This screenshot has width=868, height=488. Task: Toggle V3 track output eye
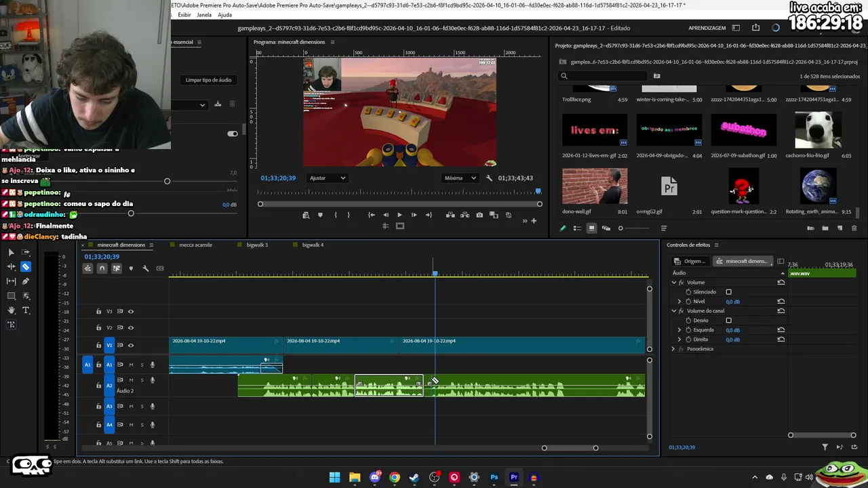pyautogui.click(x=131, y=312)
